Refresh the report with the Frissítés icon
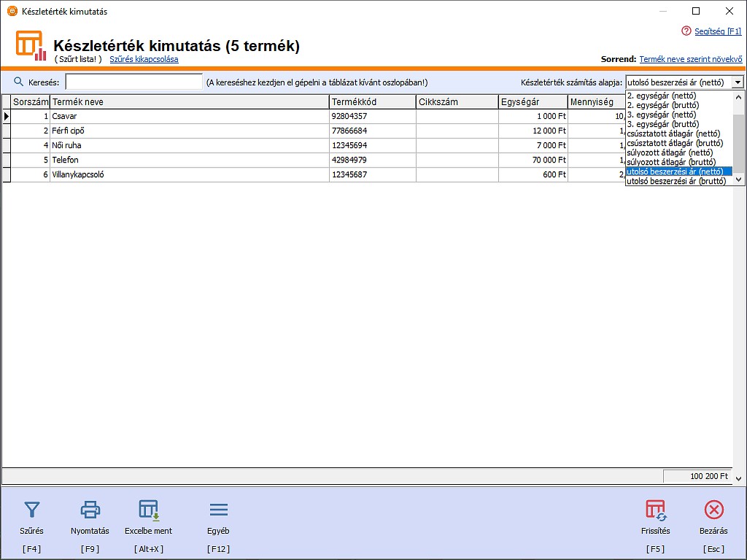The width and height of the screenshot is (747, 560). pos(655,510)
